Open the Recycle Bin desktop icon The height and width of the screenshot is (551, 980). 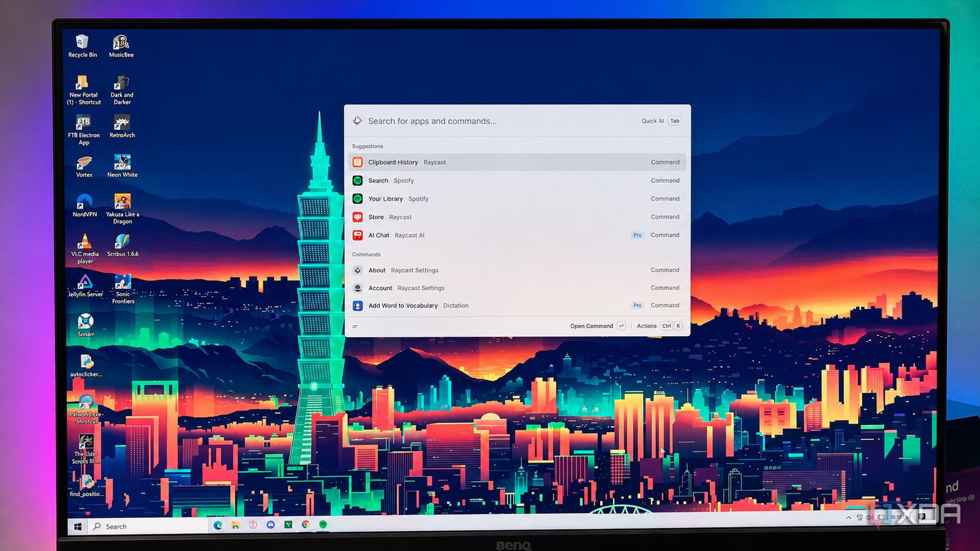click(x=82, y=42)
